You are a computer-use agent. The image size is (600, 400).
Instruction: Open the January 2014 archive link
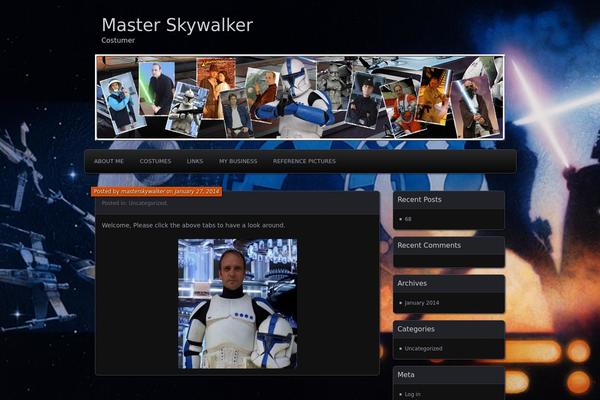tap(422, 303)
